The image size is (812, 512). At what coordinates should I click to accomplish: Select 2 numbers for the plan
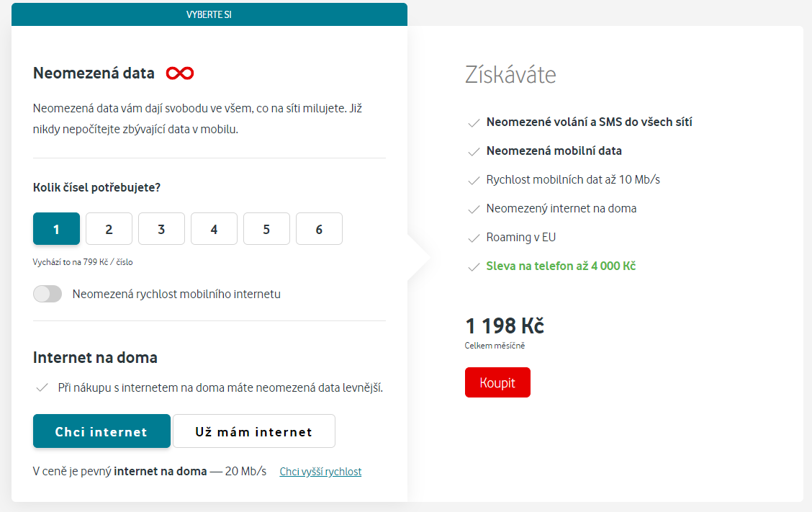tap(109, 228)
